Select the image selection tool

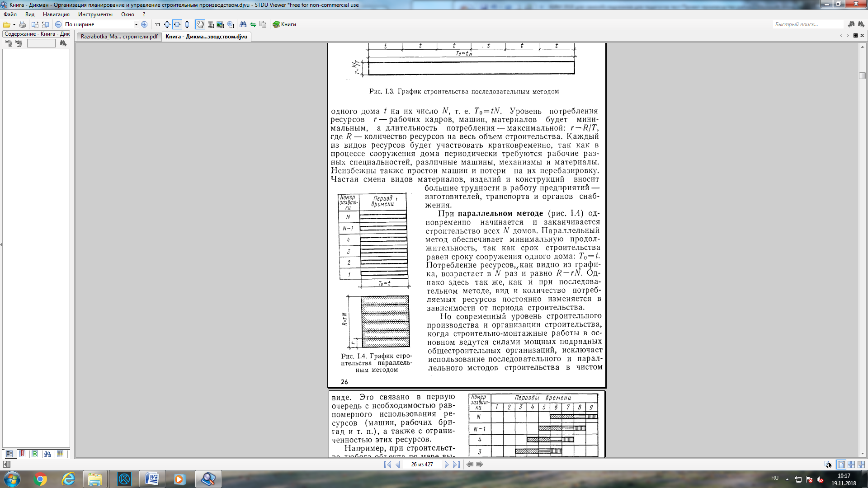point(221,24)
